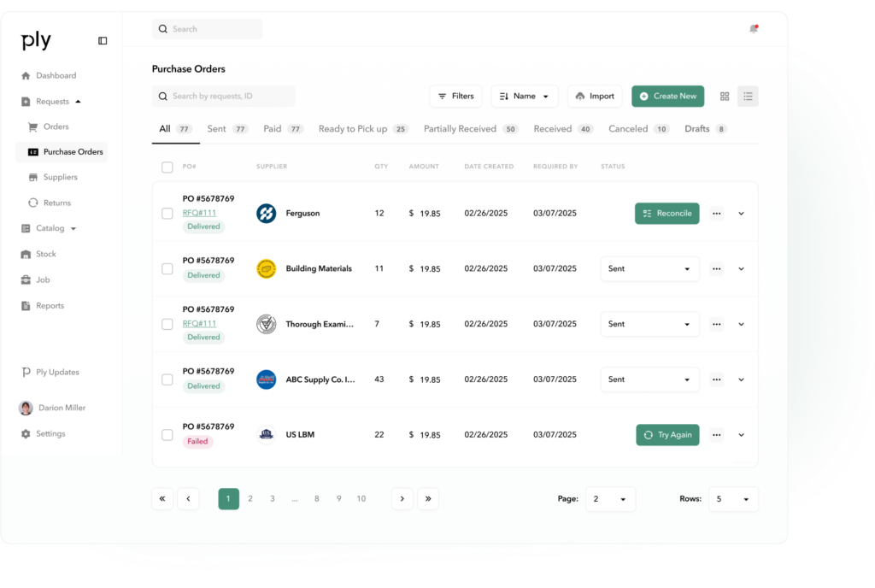The height and width of the screenshot is (588, 875).
Task: Open more options for the Building Materials order
Action: [x=717, y=269]
